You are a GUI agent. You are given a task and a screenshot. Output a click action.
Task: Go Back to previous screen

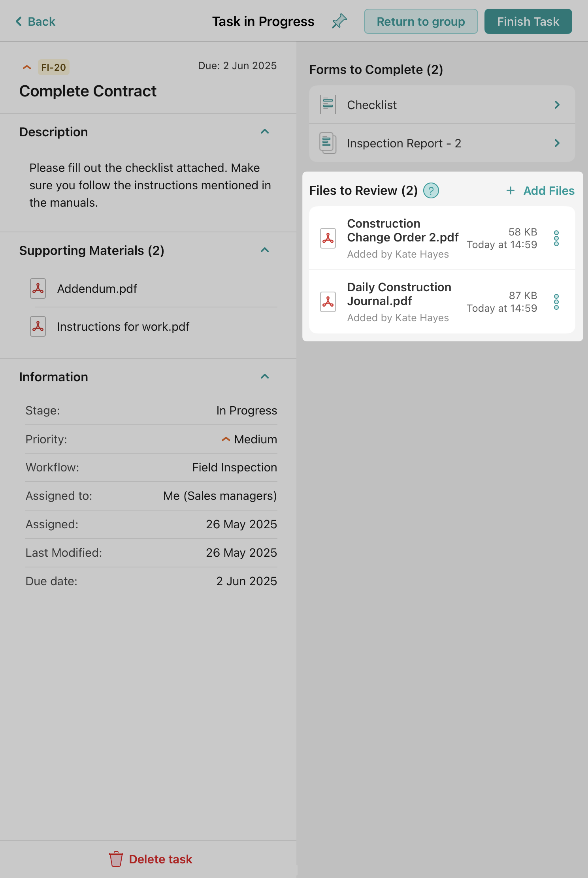[36, 21]
